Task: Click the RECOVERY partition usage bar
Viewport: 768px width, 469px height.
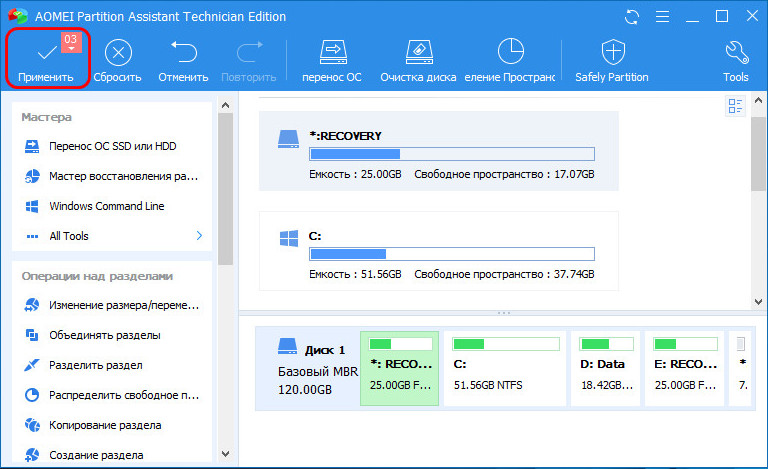Action: pos(452,154)
